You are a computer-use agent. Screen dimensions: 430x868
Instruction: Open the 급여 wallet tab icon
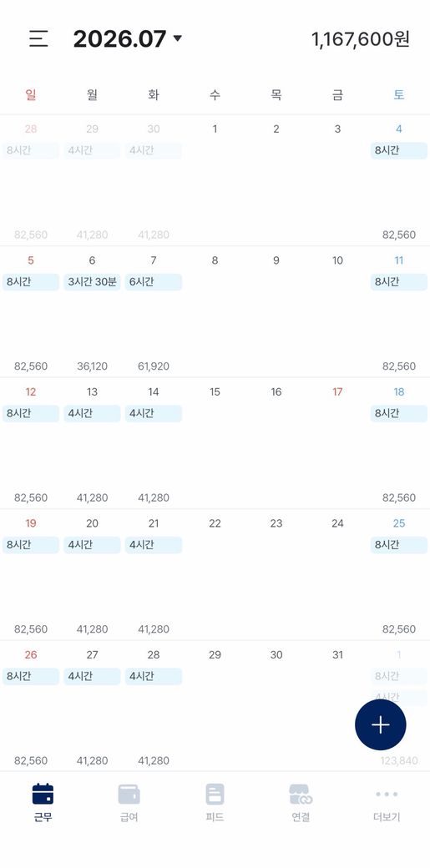[129, 794]
